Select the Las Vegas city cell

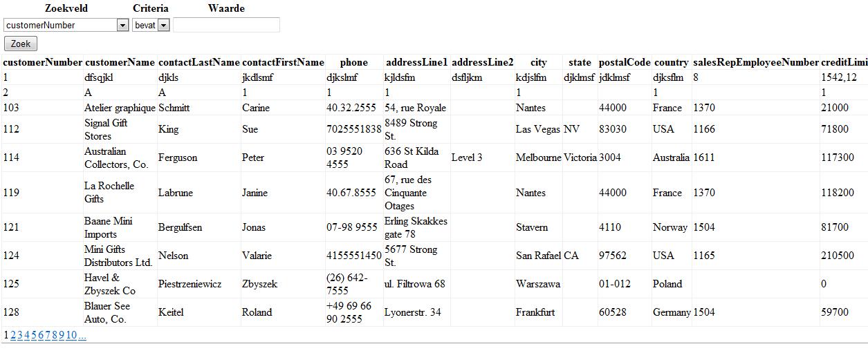(537, 129)
